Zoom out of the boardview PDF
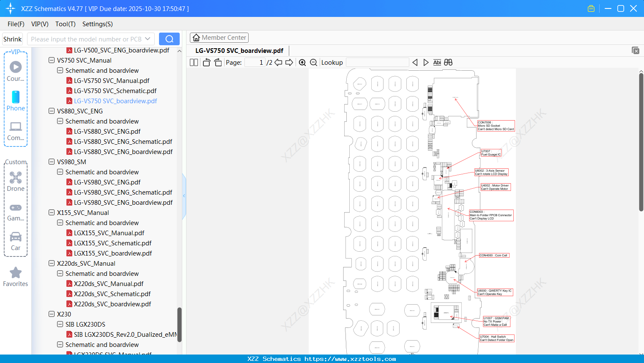 pyautogui.click(x=313, y=62)
